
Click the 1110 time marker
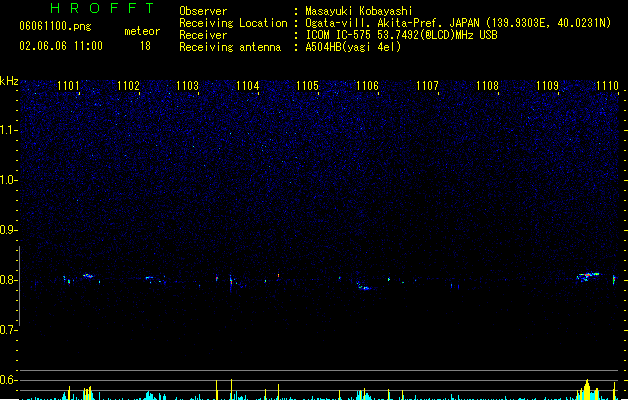coord(607,86)
